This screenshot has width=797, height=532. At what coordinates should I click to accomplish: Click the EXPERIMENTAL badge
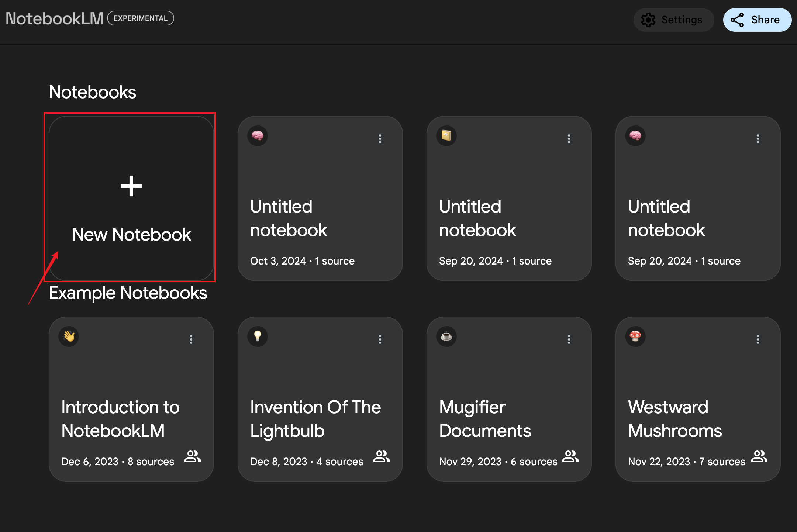[141, 18]
